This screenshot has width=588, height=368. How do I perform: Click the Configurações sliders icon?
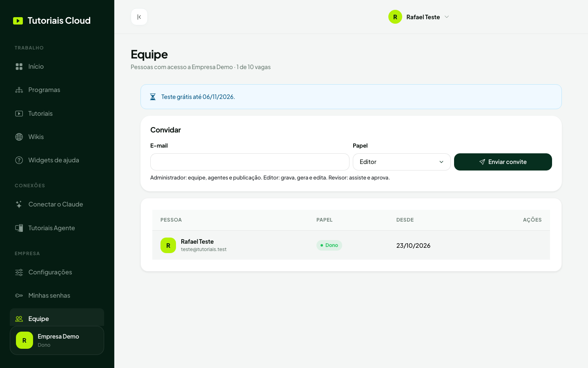tap(19, 272)
